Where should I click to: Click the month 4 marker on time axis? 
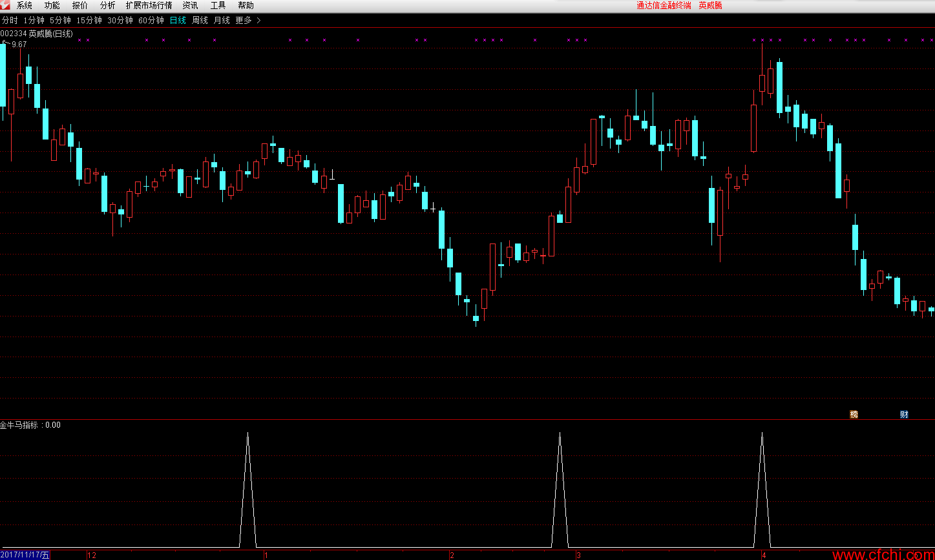point(763,555)
